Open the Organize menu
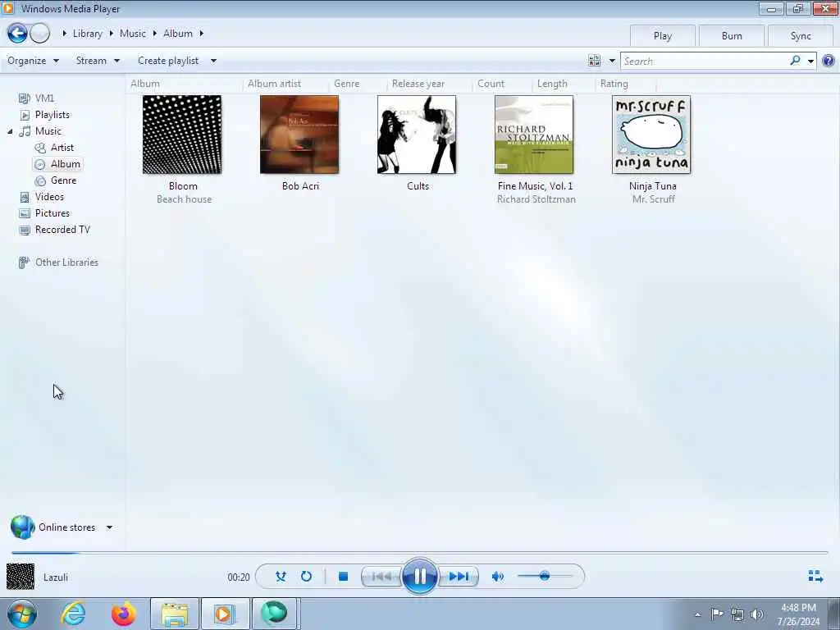Viewport: 840px width, 630px height. coord(33,61)
